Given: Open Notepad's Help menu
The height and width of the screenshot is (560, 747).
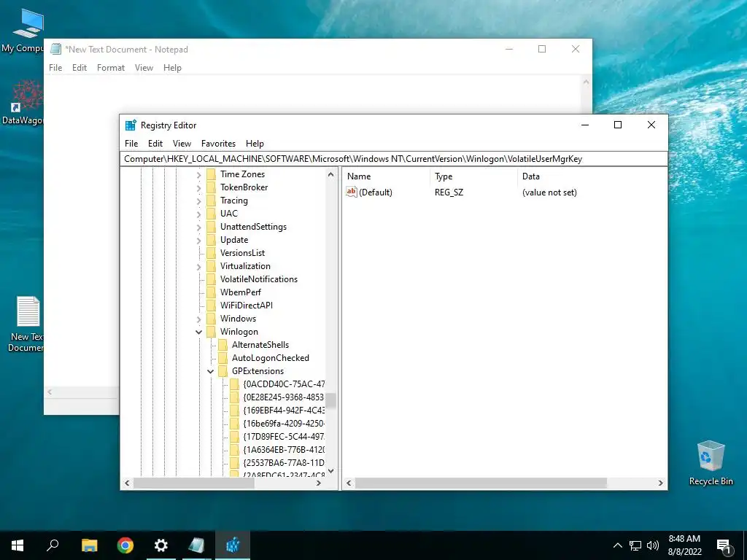Looking at the screenshot, I should point(172,68).
